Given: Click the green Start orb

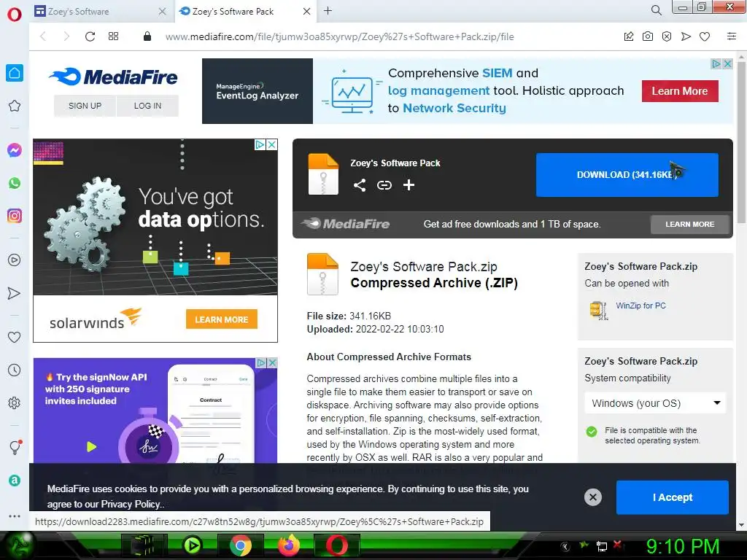Looking at the screenshot, I should tap(18, 545).
